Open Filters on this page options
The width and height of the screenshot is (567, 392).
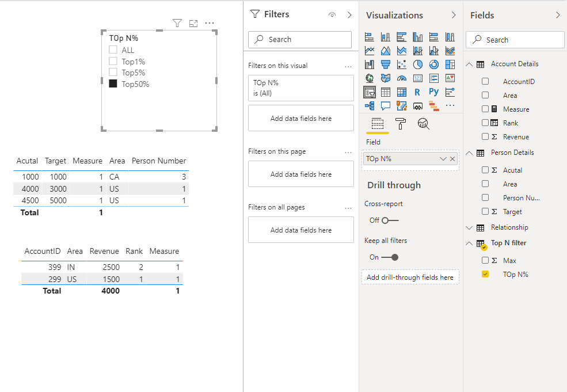[348, 152]
